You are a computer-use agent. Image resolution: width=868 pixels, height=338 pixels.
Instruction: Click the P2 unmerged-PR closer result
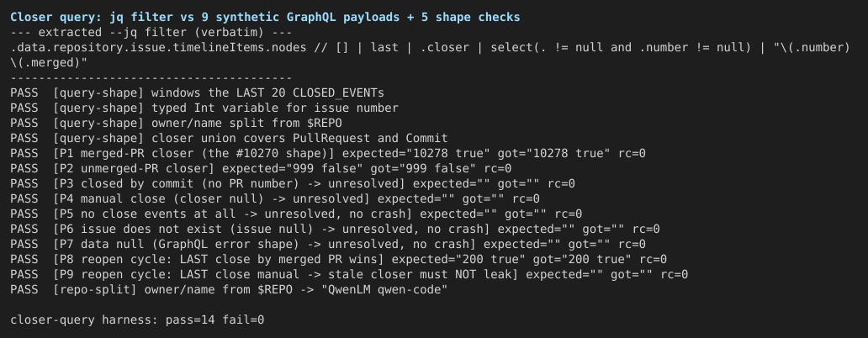pos(261,168)
